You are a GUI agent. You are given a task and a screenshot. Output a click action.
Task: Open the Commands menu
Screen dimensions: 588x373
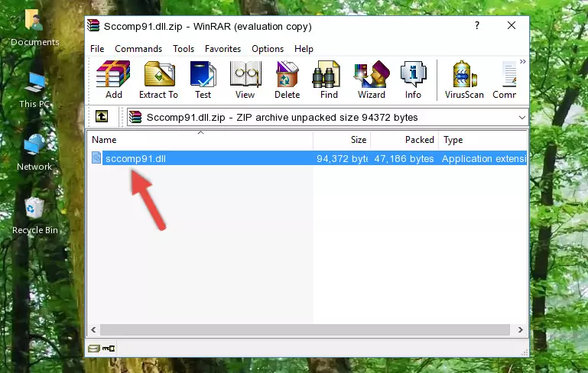click(x=138, y=49)
